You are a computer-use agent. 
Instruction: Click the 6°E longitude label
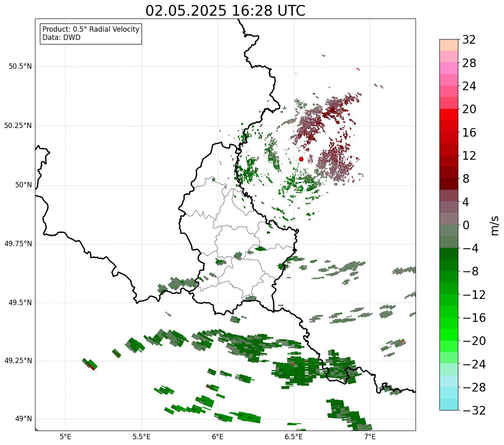pyautogui.click(x=218, y=436)
